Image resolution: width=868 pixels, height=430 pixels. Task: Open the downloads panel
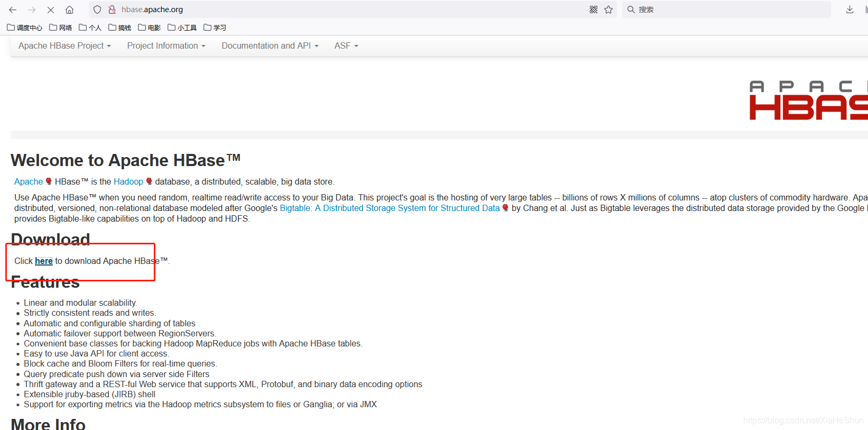849,10
